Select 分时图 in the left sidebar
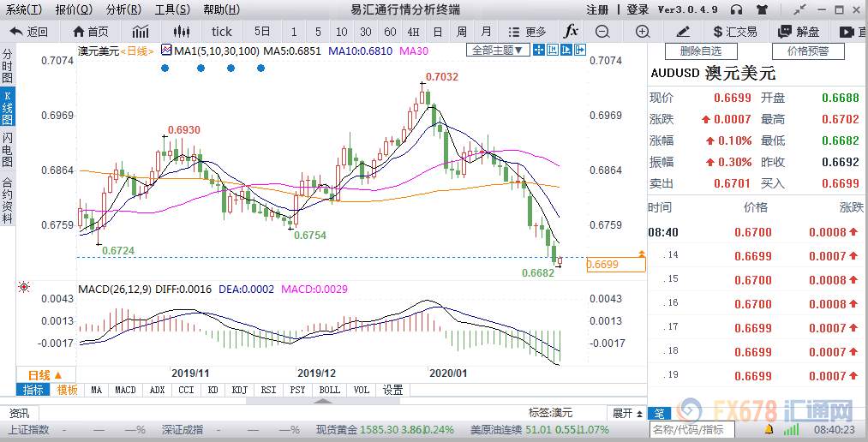Viewport: 868px width, 442px height. [x=7, y=65]
